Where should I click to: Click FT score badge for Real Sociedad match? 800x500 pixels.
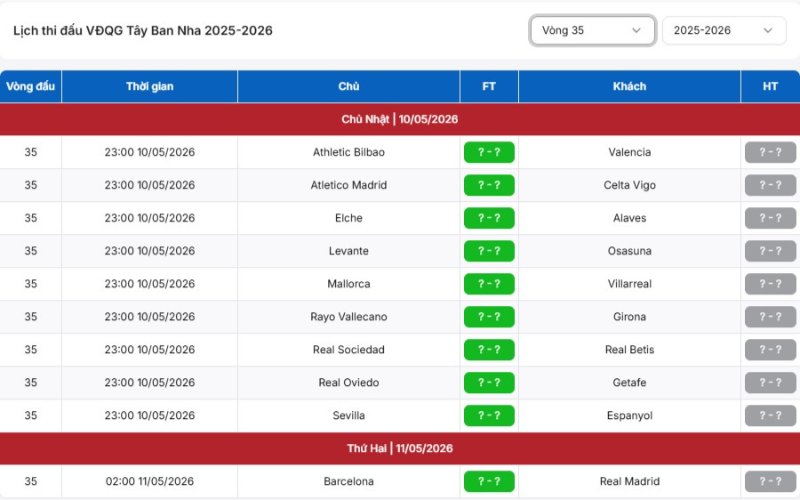tap(489, 349)
